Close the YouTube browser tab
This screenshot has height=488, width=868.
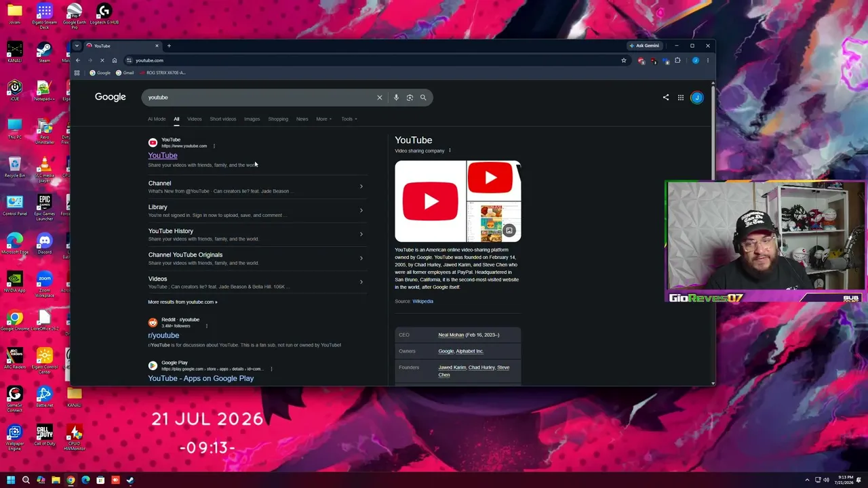coord(157,45)
